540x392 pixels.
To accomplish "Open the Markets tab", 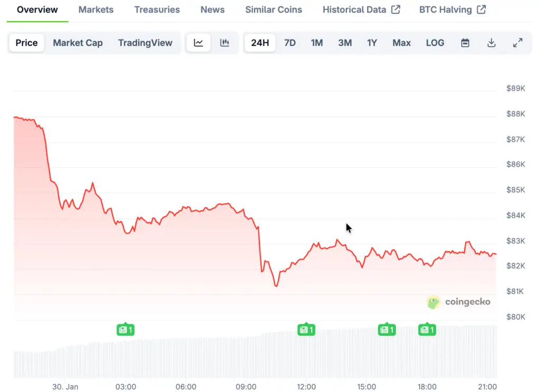I will tap(96, 9).
